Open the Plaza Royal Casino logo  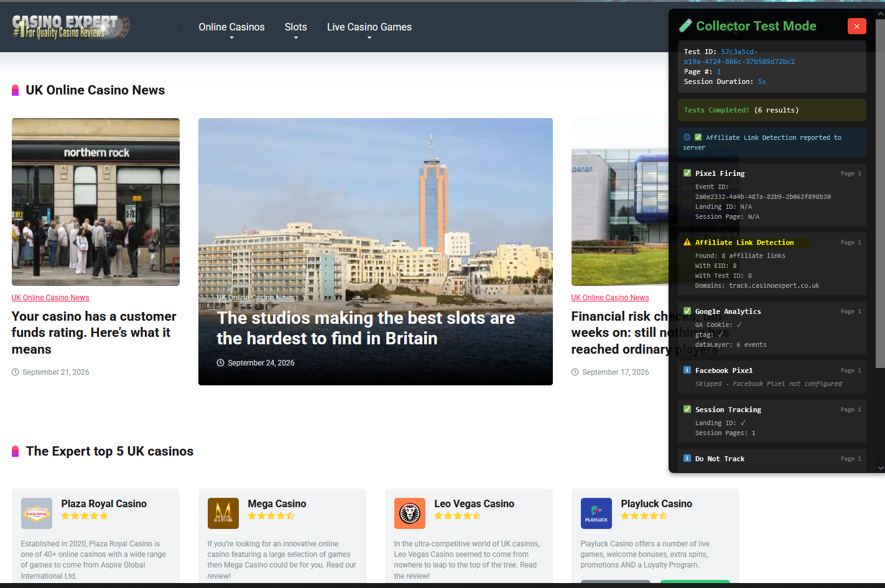(x=37, y=513)
